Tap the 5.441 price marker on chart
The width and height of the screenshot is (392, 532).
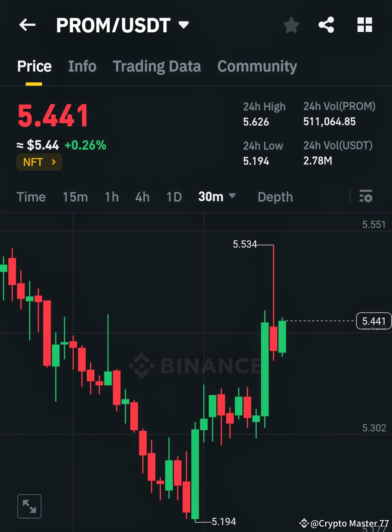coord(374,321)
